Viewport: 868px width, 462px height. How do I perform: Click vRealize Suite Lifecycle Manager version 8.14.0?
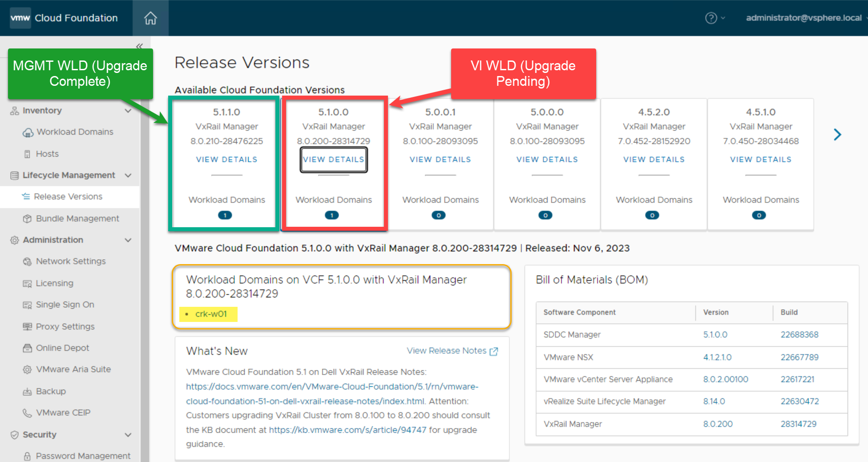[714, 402]
